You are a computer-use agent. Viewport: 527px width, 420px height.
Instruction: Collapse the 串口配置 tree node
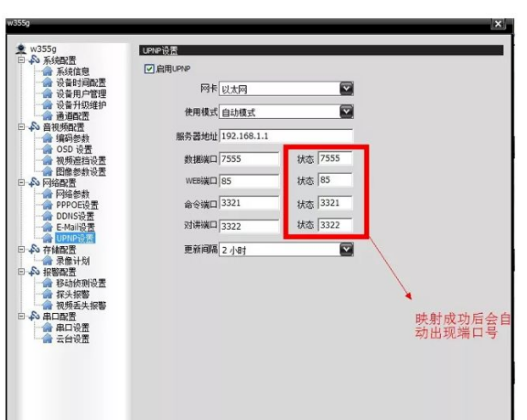point(22,317)
